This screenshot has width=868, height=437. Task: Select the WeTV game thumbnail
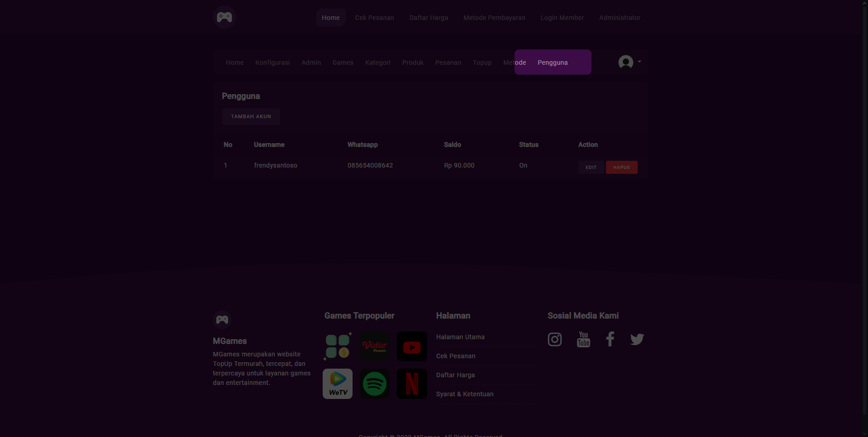pyautogui.click(x=338, y=384)
